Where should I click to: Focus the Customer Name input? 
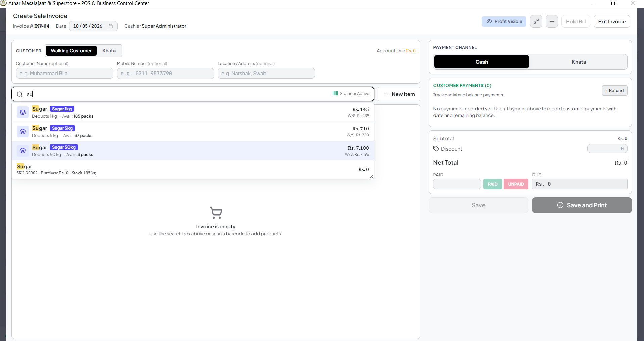[64, 74]
